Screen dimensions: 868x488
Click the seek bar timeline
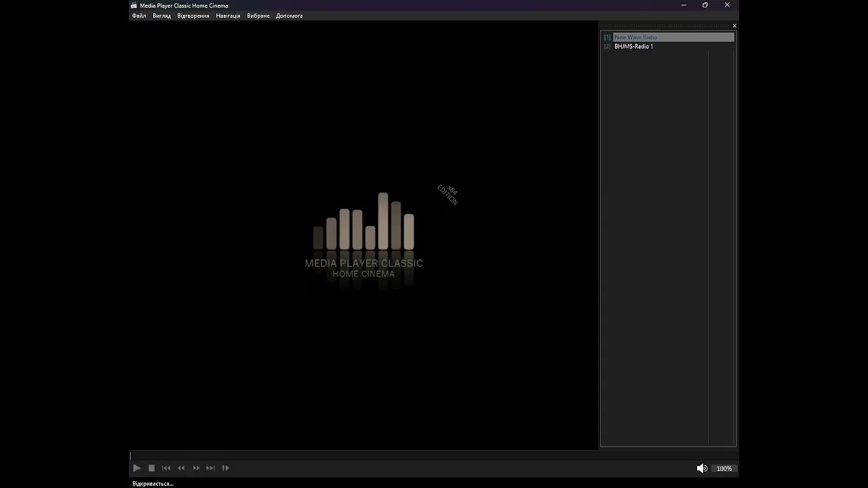pyautogui.click(x=433, y=455)
